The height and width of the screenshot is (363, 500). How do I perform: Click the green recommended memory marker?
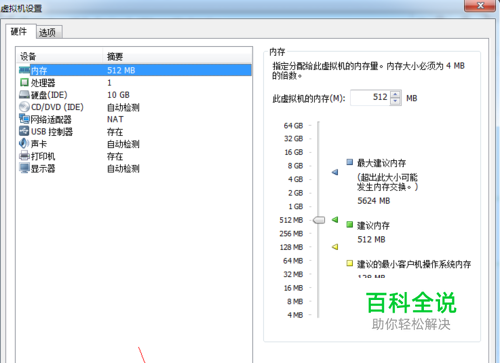point(335,219)
